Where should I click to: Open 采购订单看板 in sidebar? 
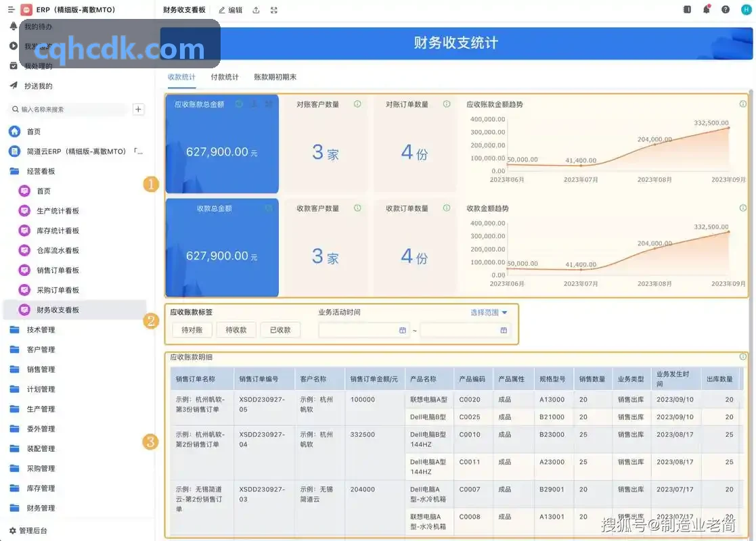58,290
